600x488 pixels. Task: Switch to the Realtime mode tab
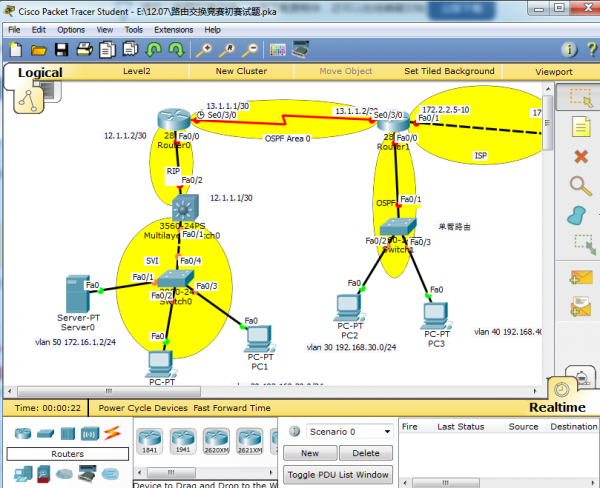[556, 407]
